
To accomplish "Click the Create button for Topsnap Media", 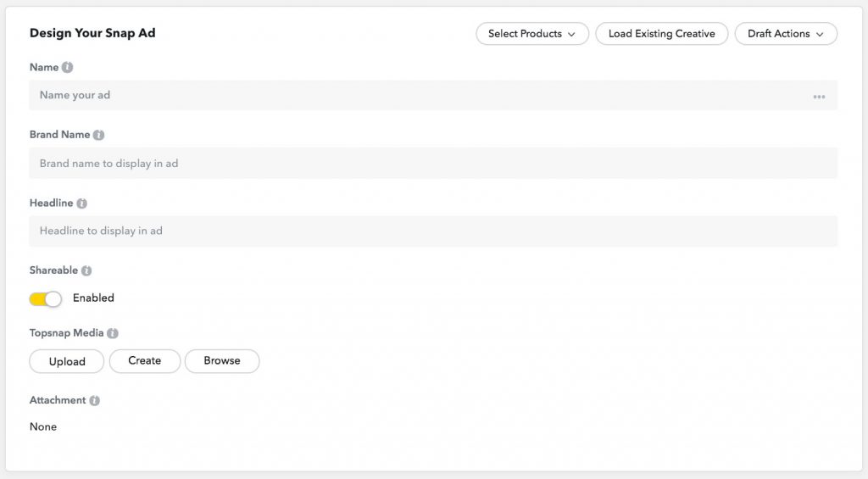I will tap(144, 361).
